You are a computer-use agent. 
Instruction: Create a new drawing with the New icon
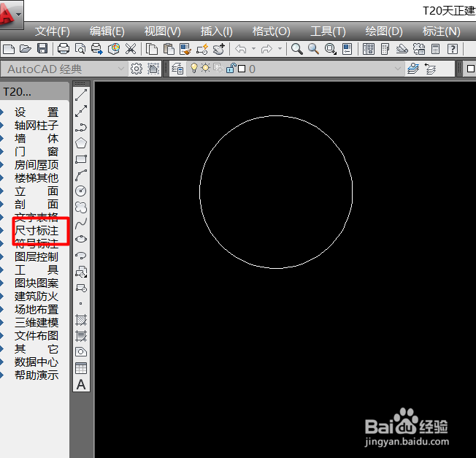(x=9, y=49)
